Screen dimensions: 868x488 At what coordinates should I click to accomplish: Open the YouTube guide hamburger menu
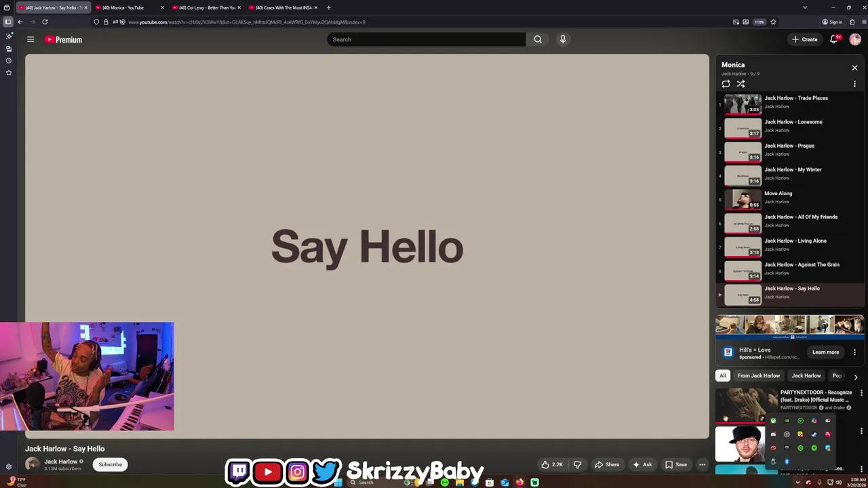[x=31, y=39]
